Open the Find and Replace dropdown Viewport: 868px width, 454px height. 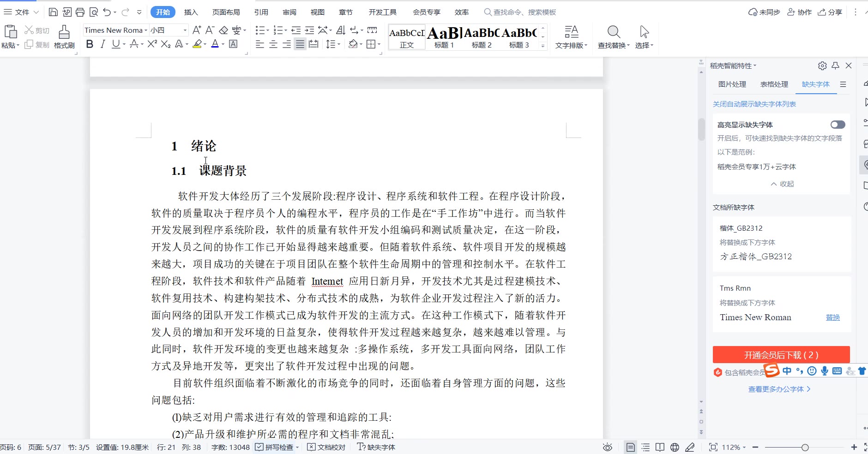click(614, 46)
